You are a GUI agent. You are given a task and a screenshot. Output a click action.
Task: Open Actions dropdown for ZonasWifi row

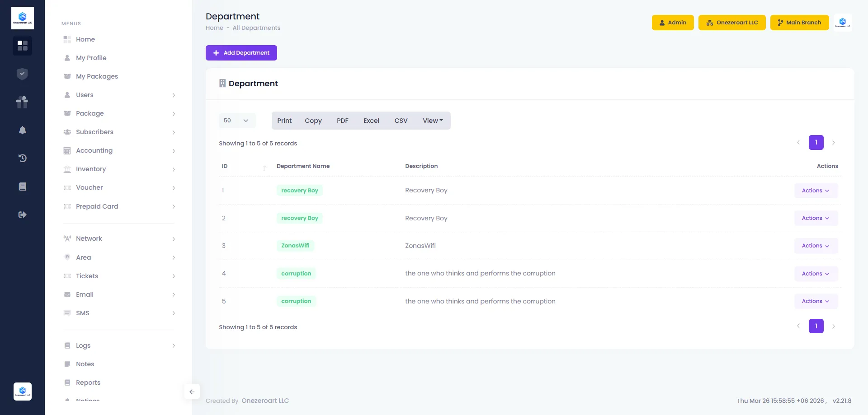click(816, 246)
